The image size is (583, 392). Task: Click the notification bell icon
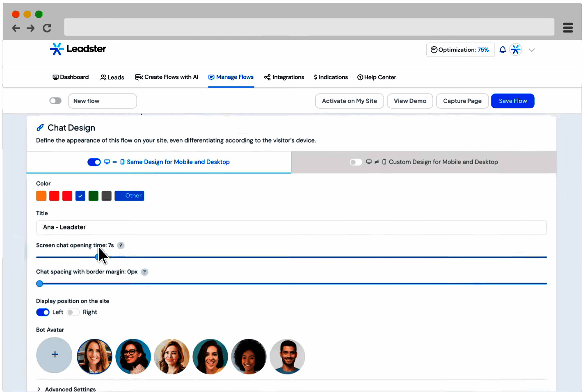503,50
